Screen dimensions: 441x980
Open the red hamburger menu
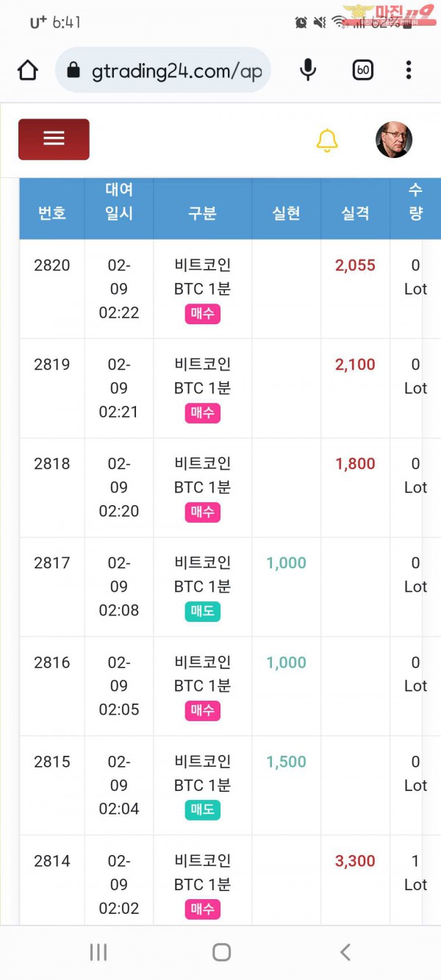click(54, 139)
